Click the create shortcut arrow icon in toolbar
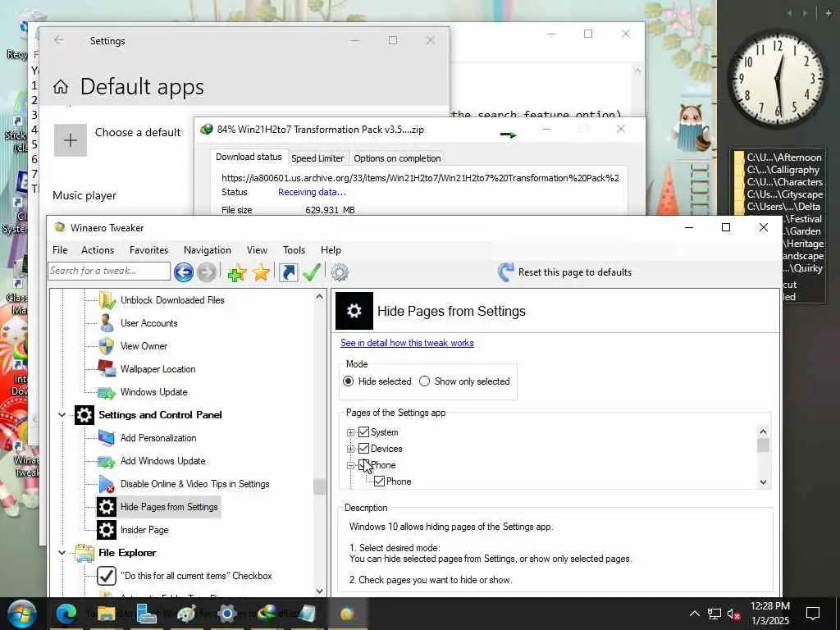Image resolution: width=840 pixels, height=630 pixels. [x=288, y=272]
